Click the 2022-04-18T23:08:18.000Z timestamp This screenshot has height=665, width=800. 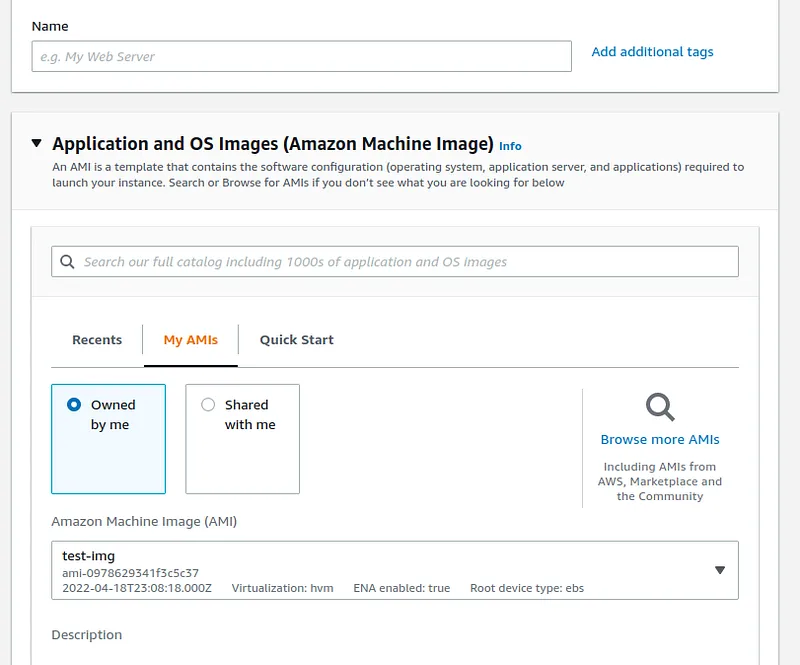coord(137,588)
